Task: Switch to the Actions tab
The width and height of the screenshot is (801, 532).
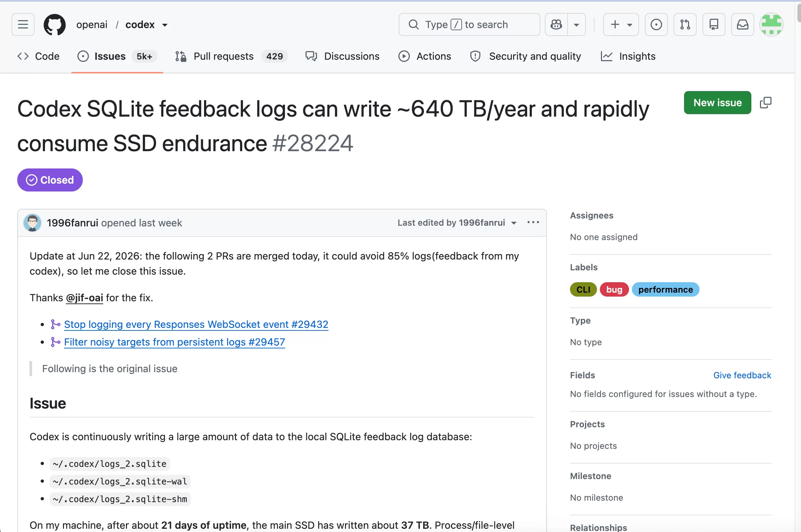Action: (x=425, y=56)
